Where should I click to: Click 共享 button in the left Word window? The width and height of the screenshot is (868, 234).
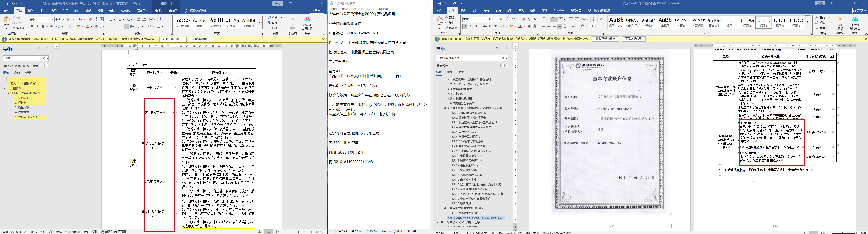(317, 11)
